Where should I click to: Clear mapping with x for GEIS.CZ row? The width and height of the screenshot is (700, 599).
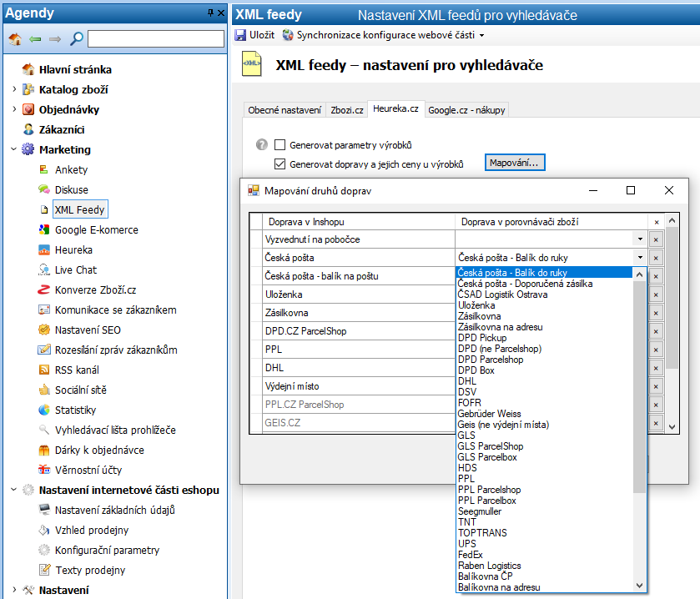click(x=655, y=423)
